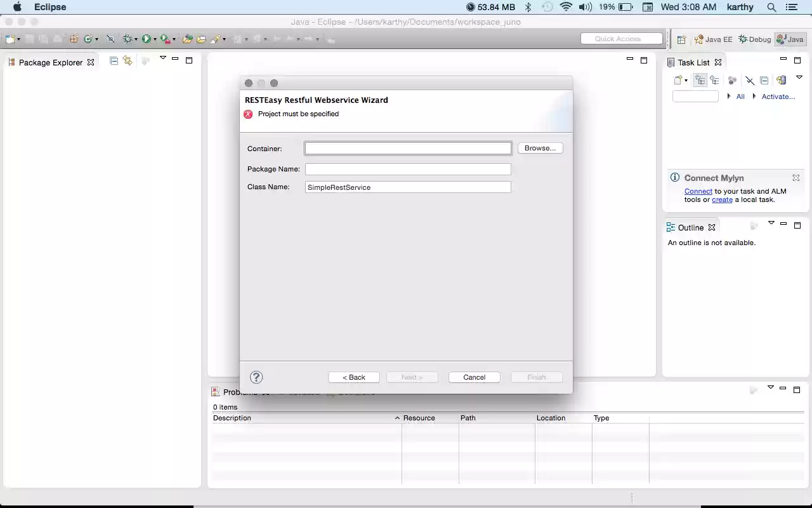Open the New wizard from the toolbar
The image size is (812, 508).
pos(10,39)
